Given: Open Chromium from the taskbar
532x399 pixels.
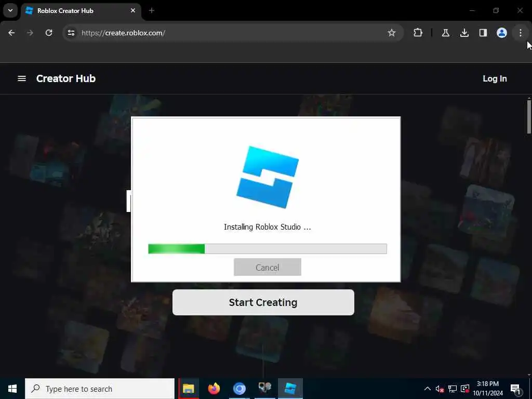Looking at the screenshot, I should coord(239,389).
